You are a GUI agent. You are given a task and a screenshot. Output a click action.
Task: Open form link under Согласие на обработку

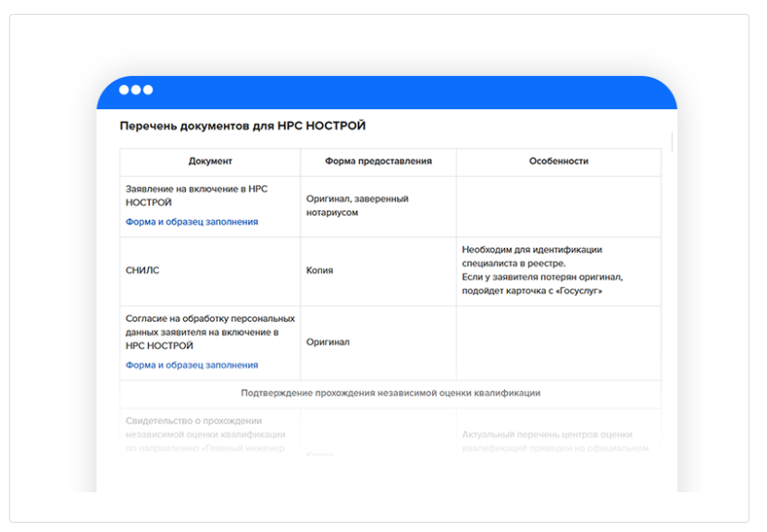coord(192,365)
